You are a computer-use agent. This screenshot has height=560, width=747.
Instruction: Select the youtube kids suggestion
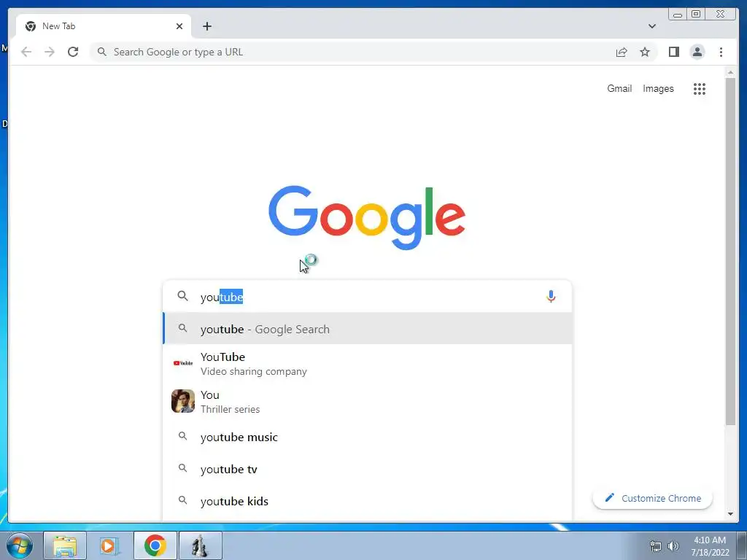(x=368, y=501)
